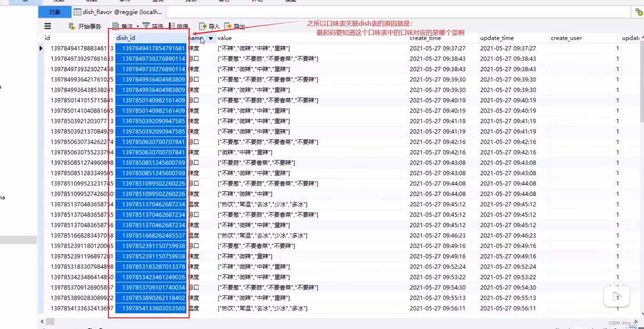This screenshot has height=329, width=644.
Task: Switch to the 对象 tab
Action: (55, 12)
